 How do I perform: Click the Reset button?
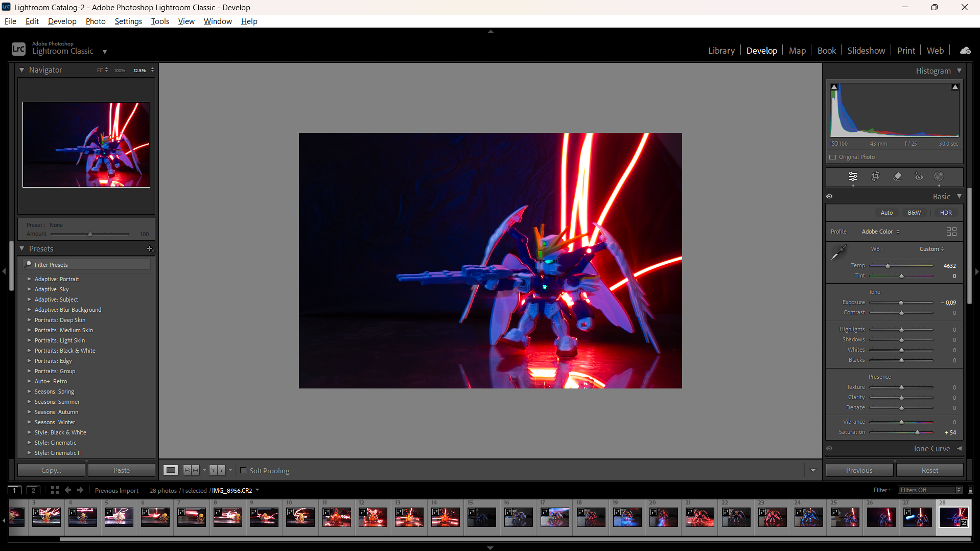[929, 470]
